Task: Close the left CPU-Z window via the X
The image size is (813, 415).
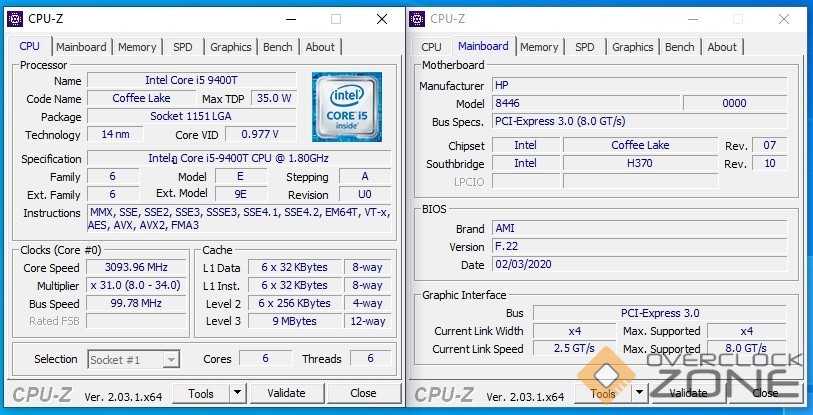Action: point(382,19)
